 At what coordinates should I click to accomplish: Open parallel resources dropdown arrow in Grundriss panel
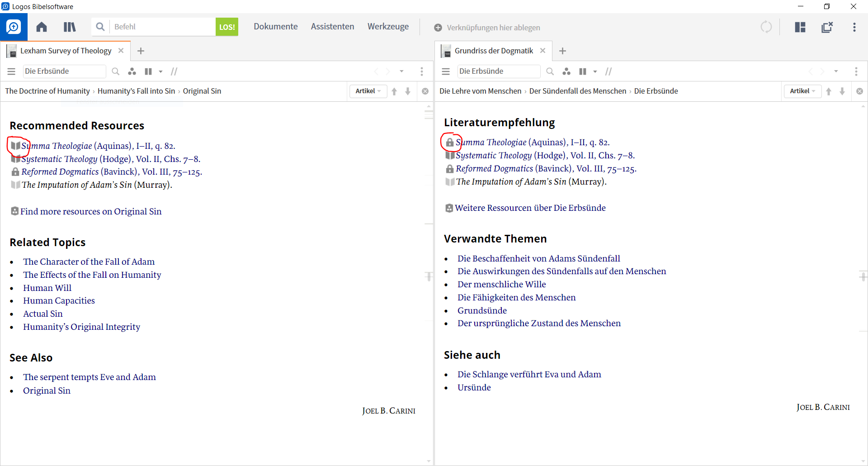595,71
